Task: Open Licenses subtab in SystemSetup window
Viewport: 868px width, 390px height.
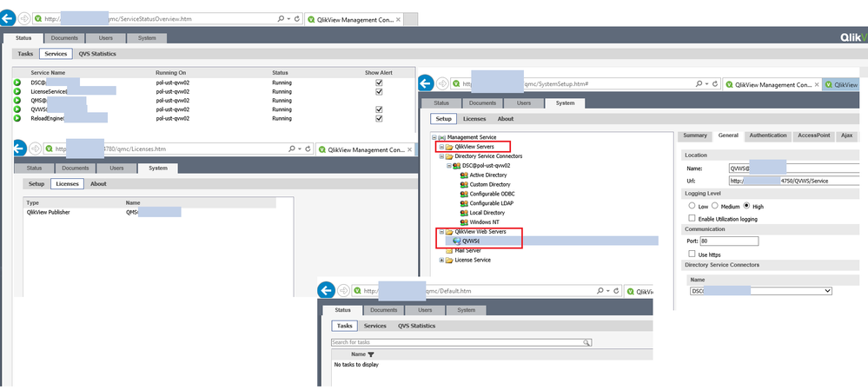Action: tap(474, 118)
